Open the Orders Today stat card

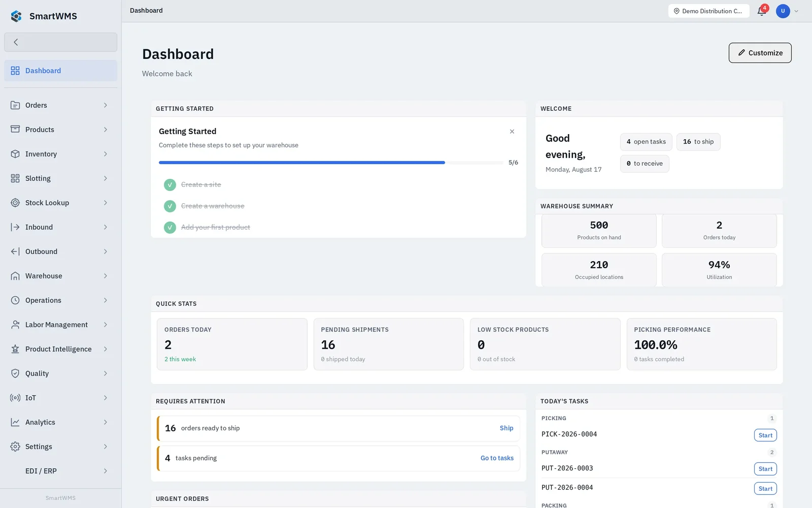pyautogui.click(x=232, y=344)
